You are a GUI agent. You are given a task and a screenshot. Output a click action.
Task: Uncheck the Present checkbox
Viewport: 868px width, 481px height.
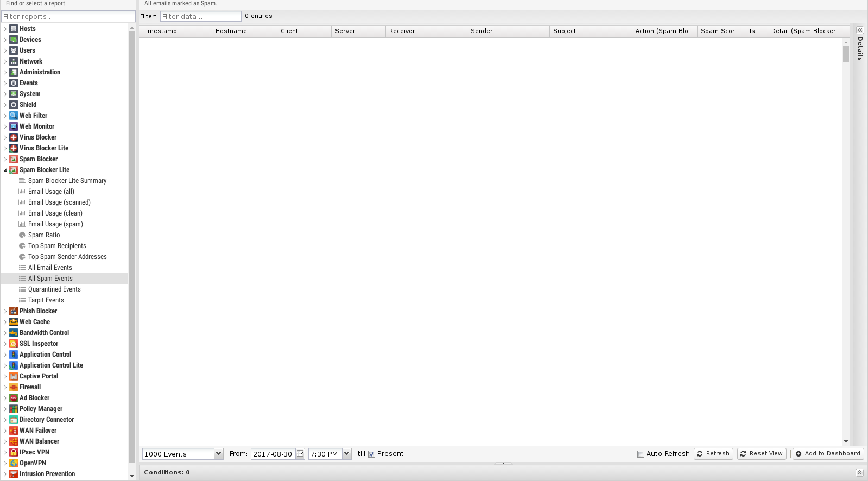click(372, 454)
